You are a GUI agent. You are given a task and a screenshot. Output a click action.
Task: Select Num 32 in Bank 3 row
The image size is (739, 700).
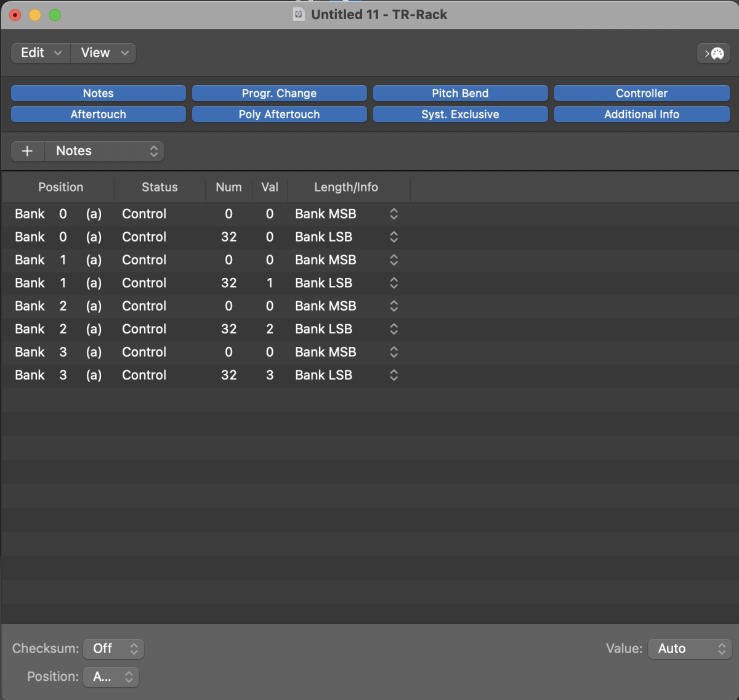point(229,375)
